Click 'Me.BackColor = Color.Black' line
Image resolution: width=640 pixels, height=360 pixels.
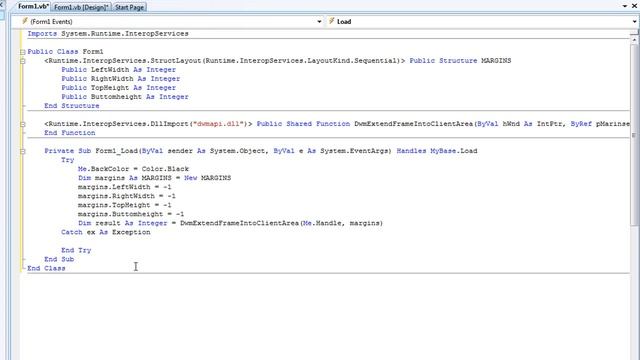[x=133, y=169]
